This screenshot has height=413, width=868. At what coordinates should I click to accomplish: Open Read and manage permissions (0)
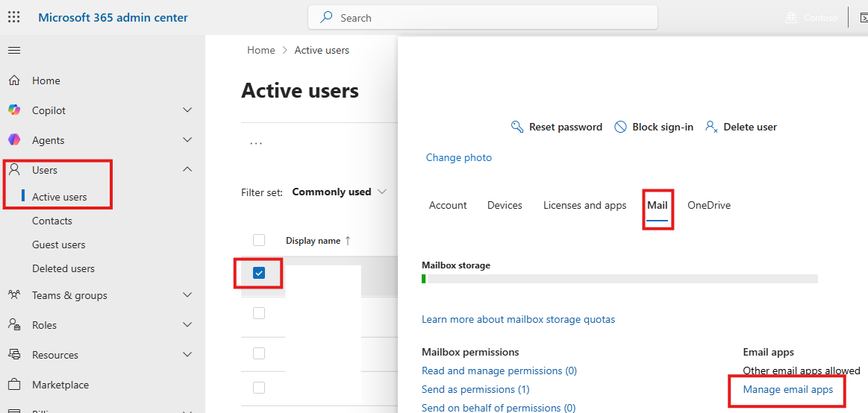pyautogui.click(x=499, y=371)
